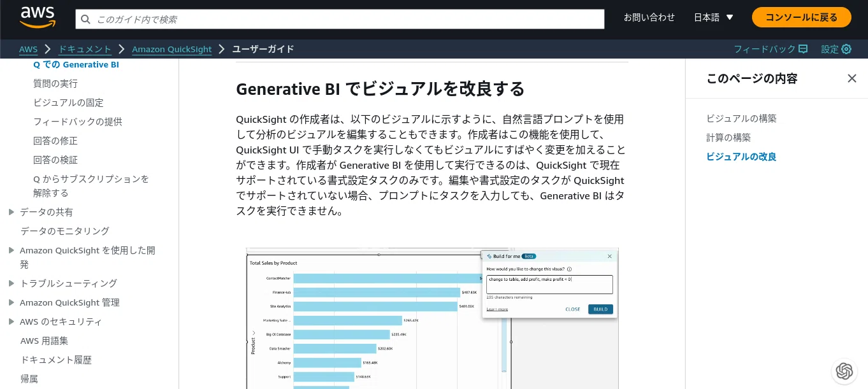Click the QuickSight chart screenshot image
This screenshot has width=868, height=389.
pyautogui.click(x=432, y=318)
